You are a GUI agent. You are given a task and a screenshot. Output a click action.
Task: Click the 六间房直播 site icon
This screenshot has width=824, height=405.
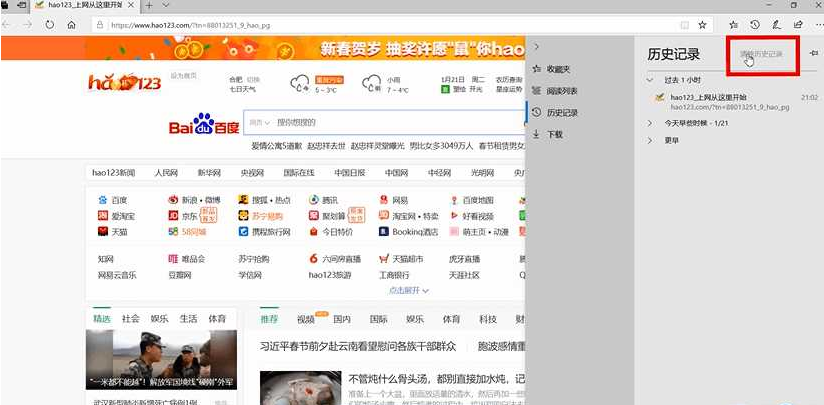[314, 258]
